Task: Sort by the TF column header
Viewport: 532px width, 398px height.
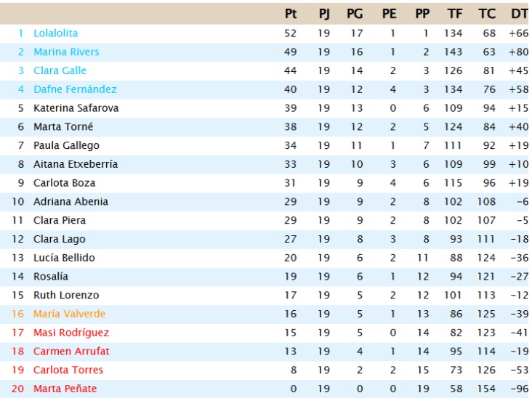Action: tap(454, 13)
